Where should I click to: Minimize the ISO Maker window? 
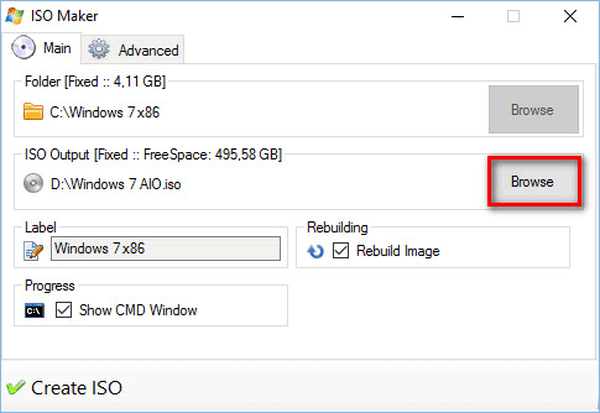click(459, 16)
